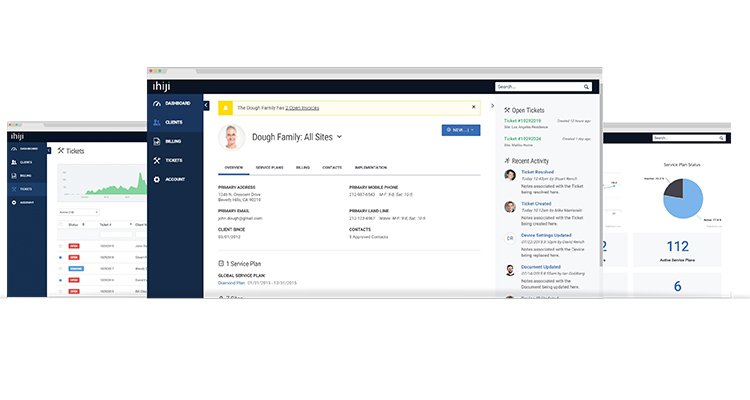Open the Ticket Resolved activity

pyautogui.click(x=537, y=172)
